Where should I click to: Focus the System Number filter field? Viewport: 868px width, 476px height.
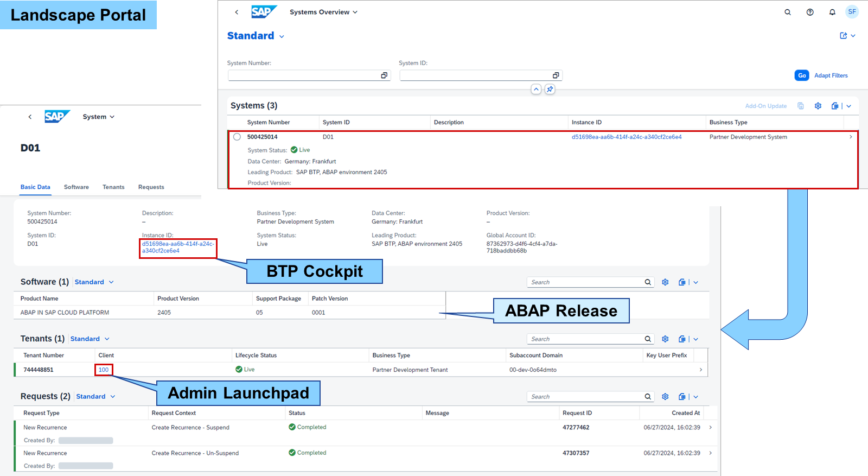[x=309, y=75]
